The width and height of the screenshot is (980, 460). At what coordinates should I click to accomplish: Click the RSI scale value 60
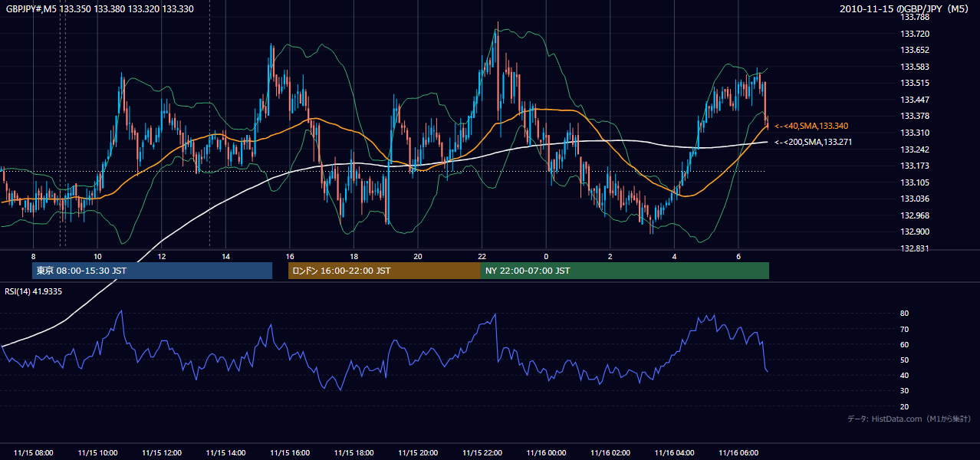pos(905,344)
